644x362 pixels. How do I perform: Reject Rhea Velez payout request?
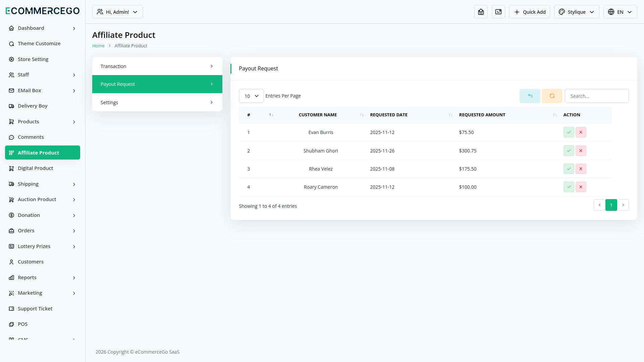click(x=581, y=169)
